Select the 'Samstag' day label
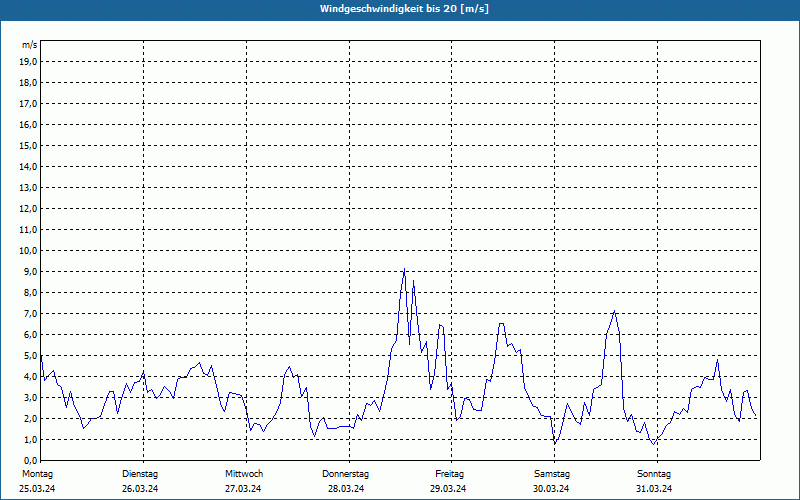800x500 pixels. coord(552,474)
